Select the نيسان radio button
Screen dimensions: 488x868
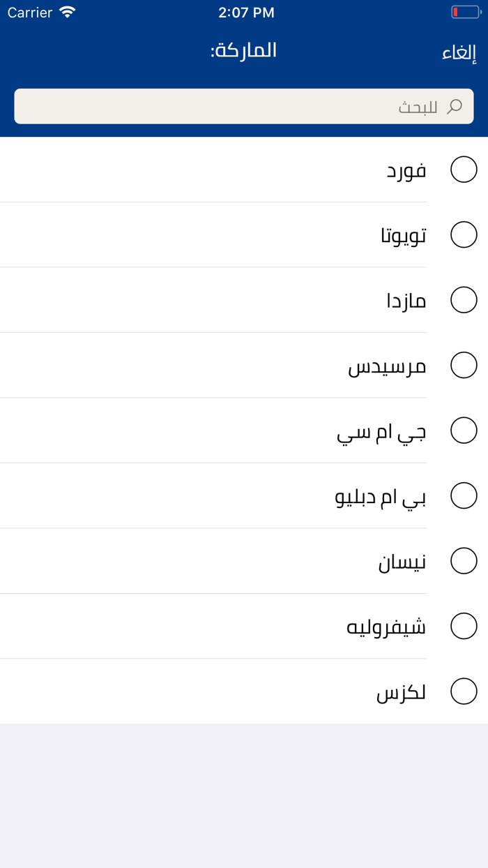(x=464, y=560)
